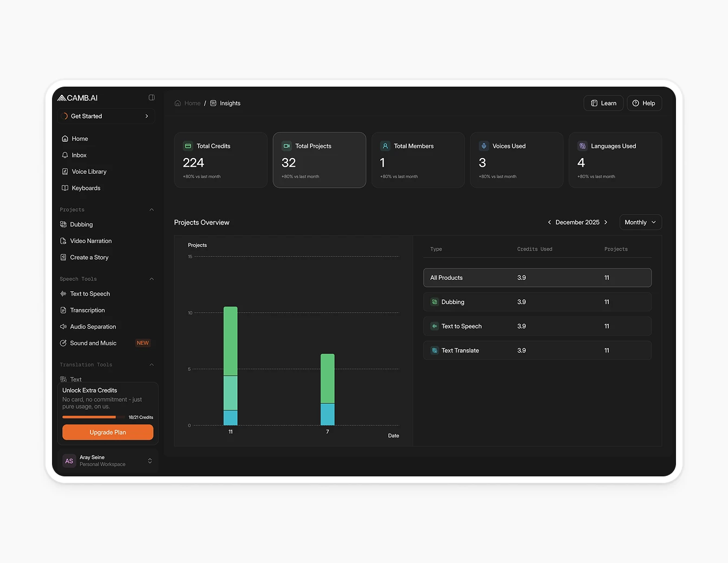Open the Transcription tool
Viewport: 728px width, 563px height.
(x=88, y=310)
